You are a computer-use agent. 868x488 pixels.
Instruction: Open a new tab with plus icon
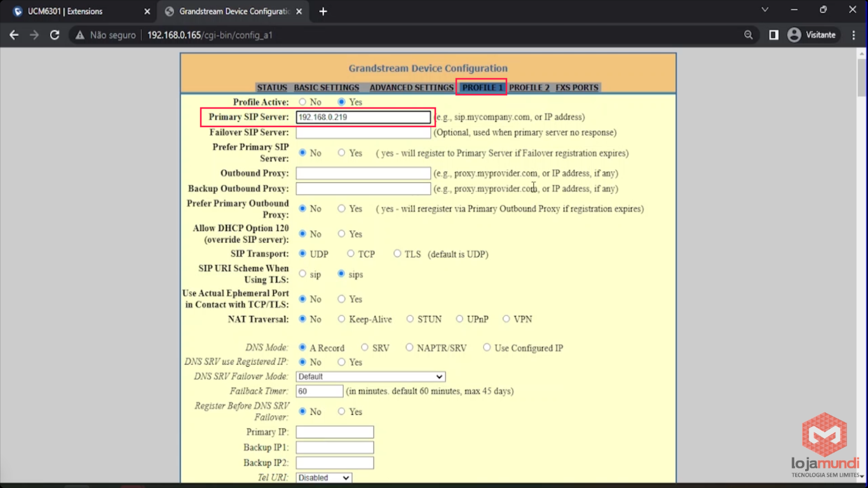pyautogui.click(x=323, y=11)
